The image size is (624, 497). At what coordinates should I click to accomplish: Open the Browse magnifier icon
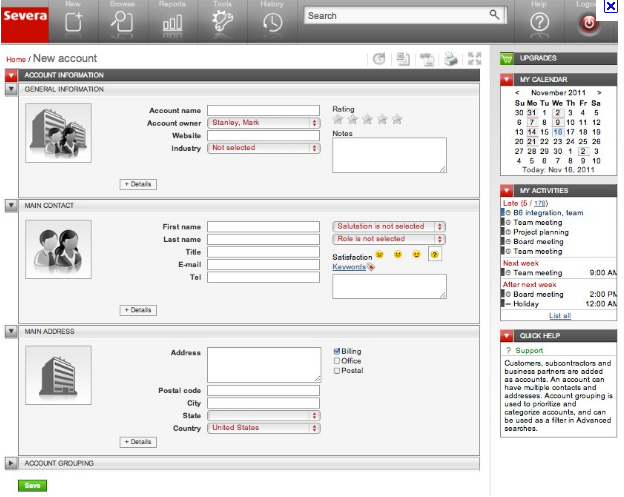point(122,21)
